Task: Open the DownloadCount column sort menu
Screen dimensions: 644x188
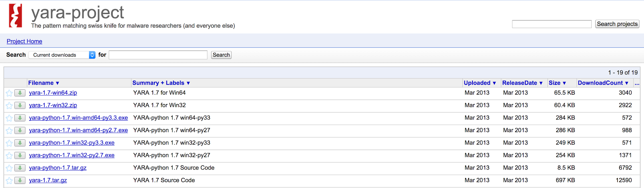Action: pyautogui.click(x=603, y=83)
